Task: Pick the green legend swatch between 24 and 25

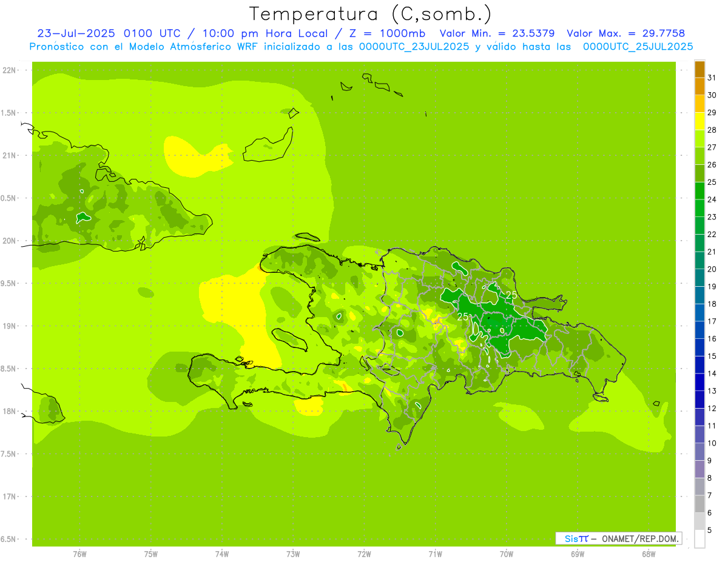Action: [699, 191]
